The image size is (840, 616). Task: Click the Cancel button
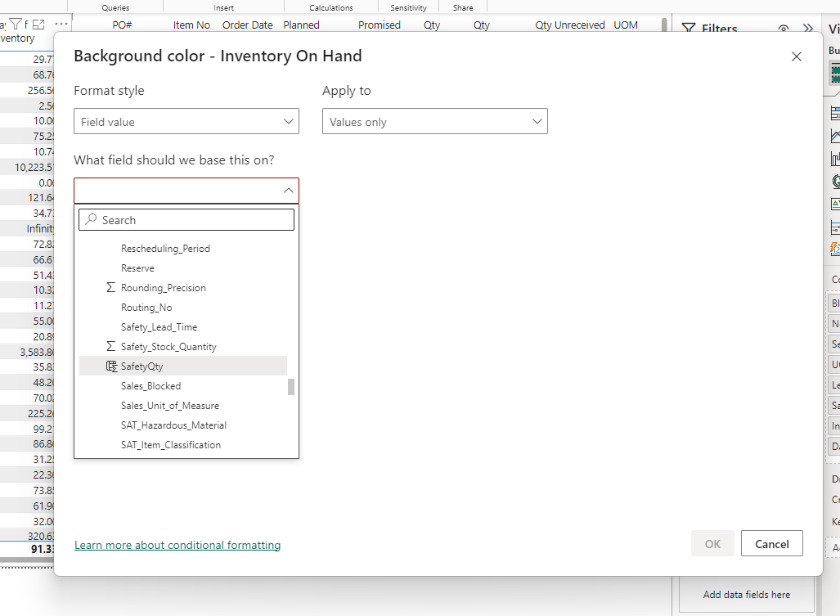(771, 544)
